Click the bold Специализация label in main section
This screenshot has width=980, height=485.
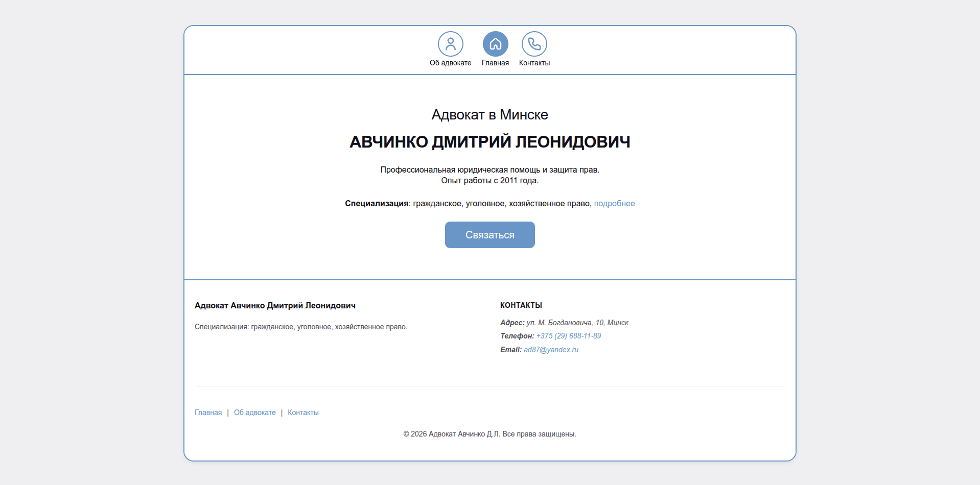[x=377, y=203]
